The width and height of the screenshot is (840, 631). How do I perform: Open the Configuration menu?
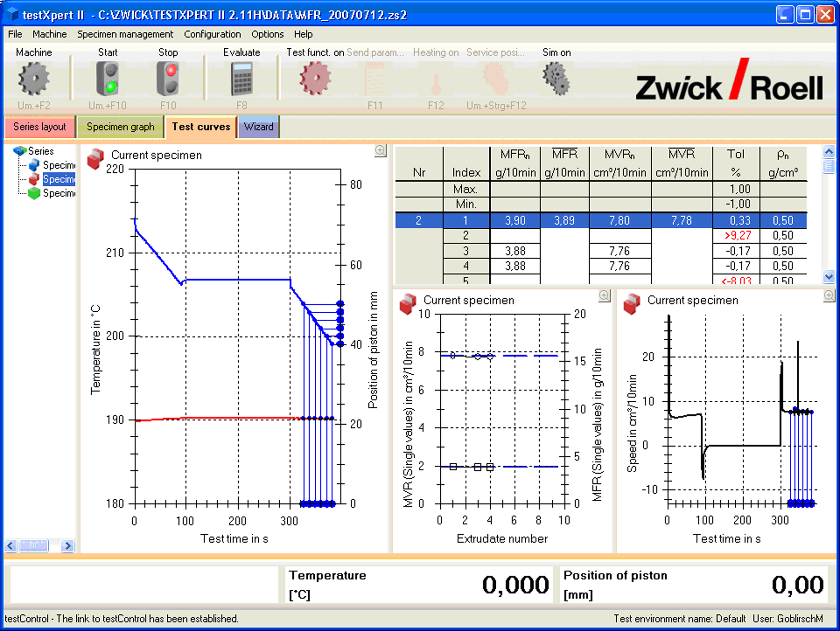point(212,34)
